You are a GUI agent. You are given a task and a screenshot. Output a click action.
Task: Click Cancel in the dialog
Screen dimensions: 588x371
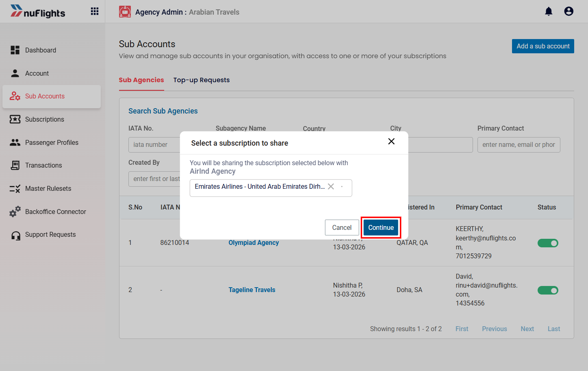[x=342, y=227]
